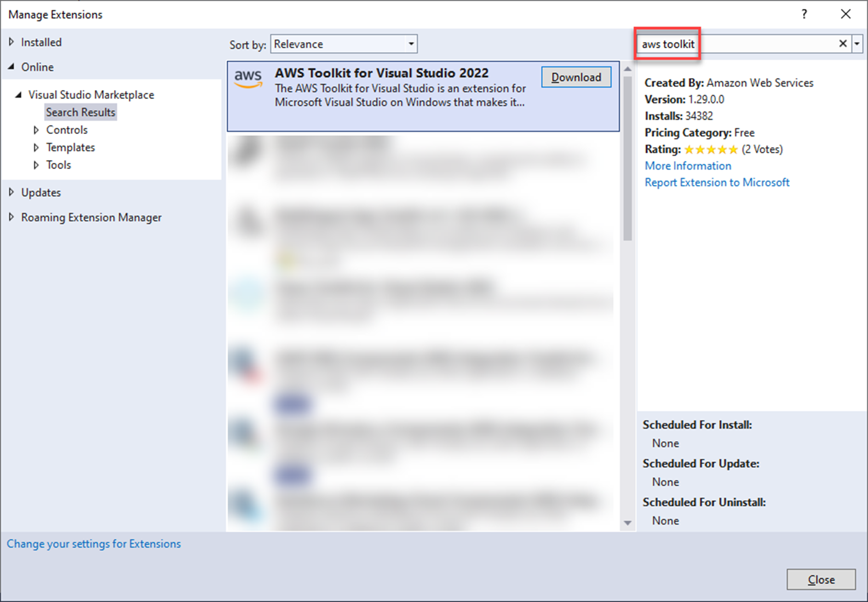
Task: Collapse the Online category
Action: click(12, 66)
